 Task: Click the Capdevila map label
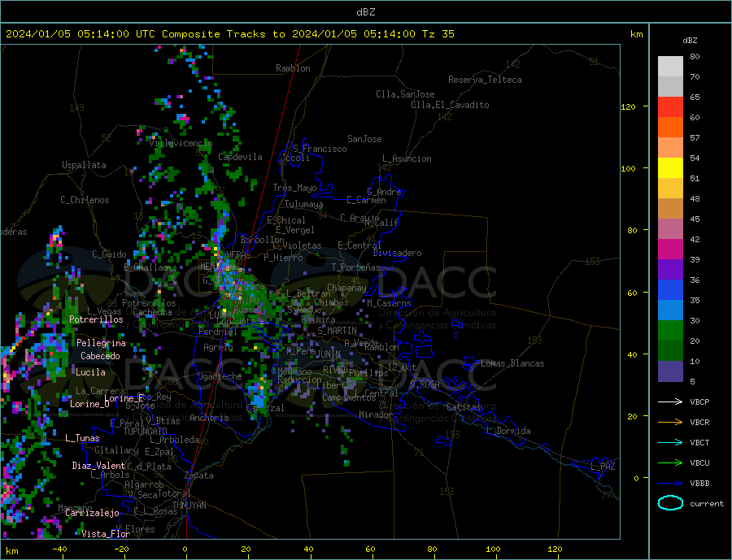(x=240, y=157)
